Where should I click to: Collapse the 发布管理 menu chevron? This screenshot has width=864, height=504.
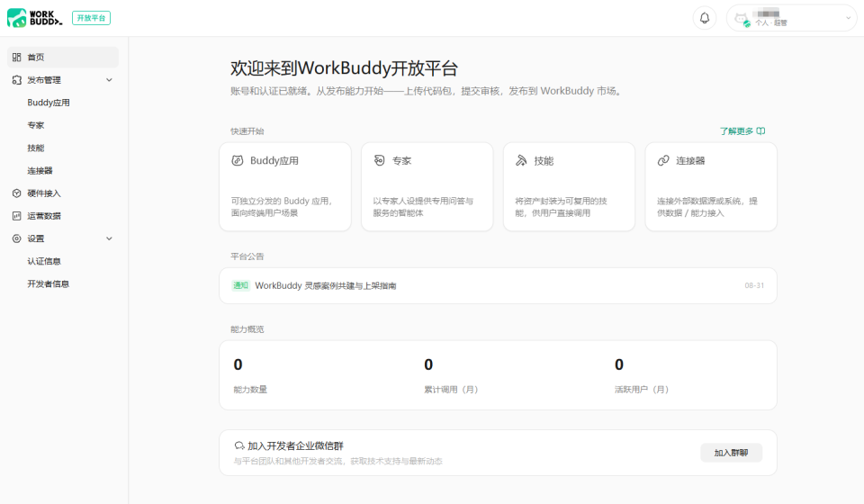(x=109, y=80)
